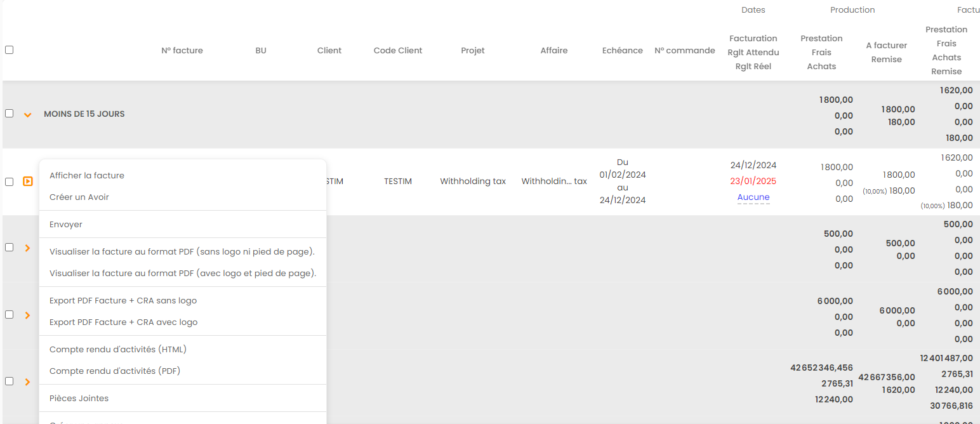Click the orange action icon on TESTIM row
This screenshot has height=424, width=980.
coord(27,182)
